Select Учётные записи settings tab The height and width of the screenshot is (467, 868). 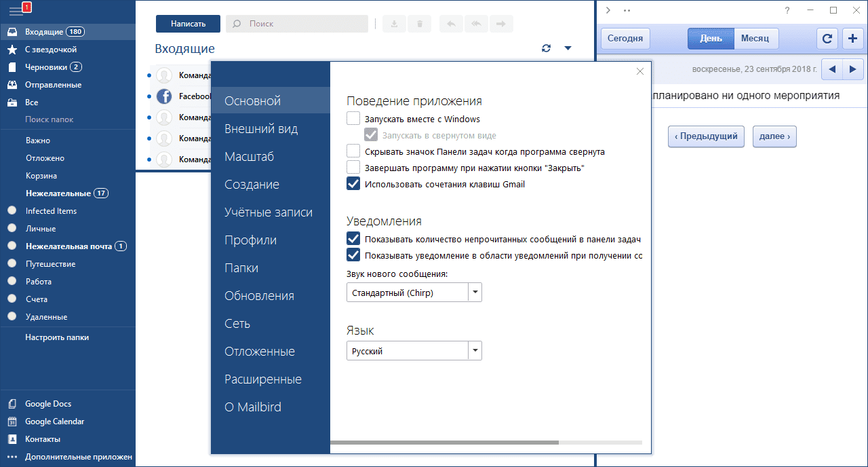click(x=269, y=212)
